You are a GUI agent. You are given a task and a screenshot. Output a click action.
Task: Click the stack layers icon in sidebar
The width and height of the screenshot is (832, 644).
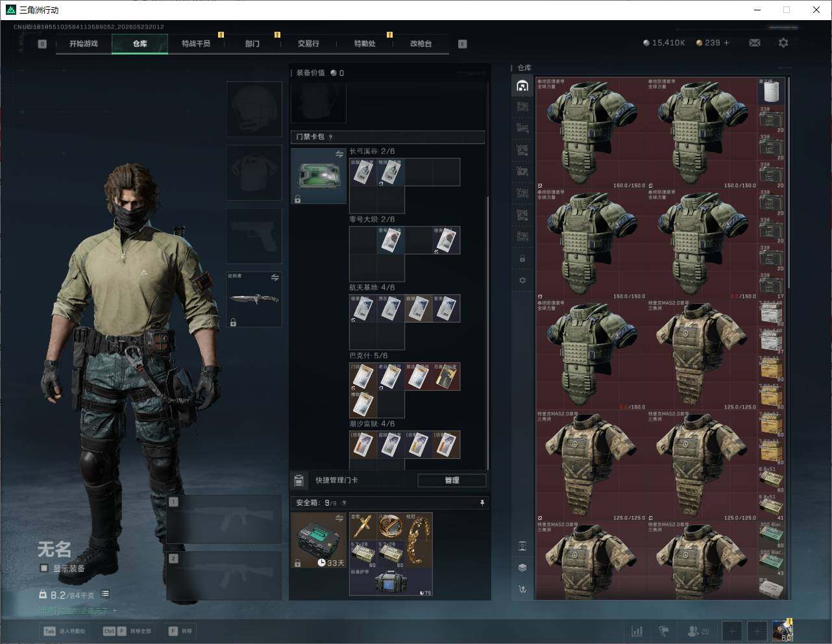[x=522, y=567]
